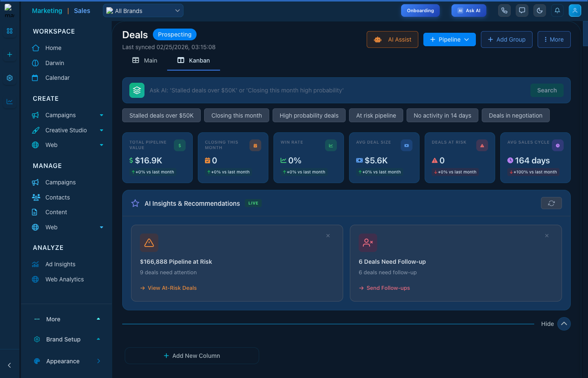Open the user profile avatar
Screen dimensions: 588x378
pyautogui.click(x=575, y=10)
